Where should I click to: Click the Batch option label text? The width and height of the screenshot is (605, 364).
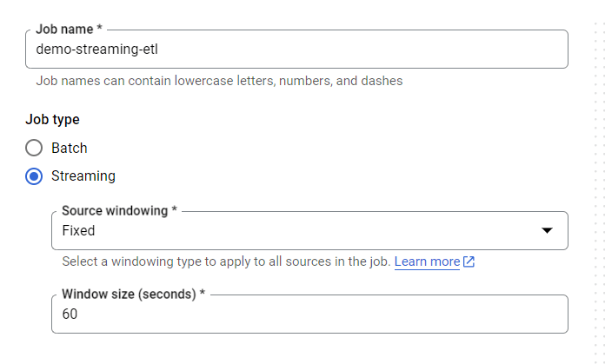tap(70, 148)
